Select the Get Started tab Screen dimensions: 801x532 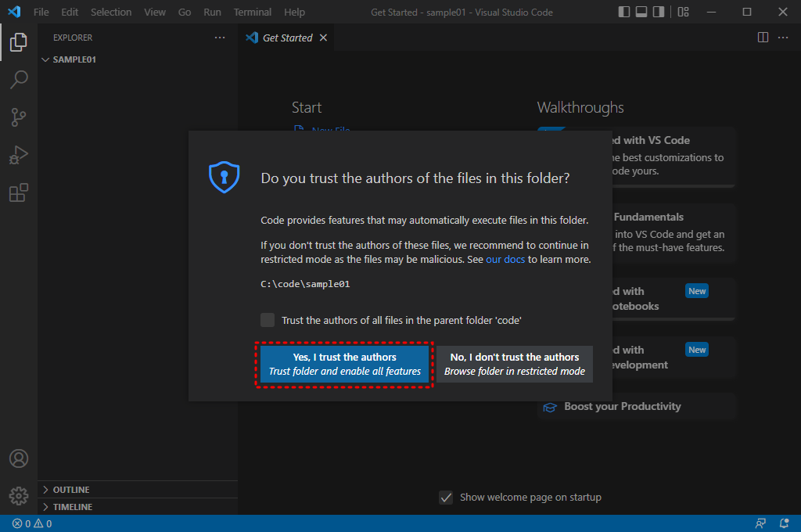[286, 38]
